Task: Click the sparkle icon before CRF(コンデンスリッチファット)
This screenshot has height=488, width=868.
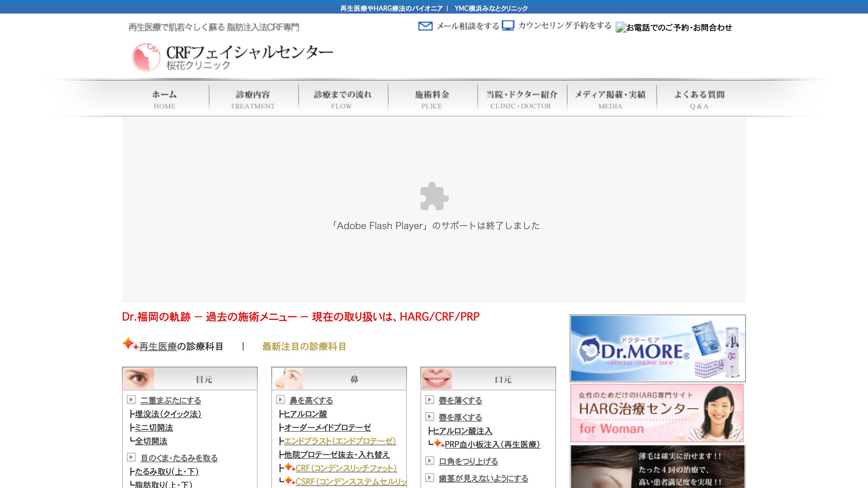Action: click(290, 467)
